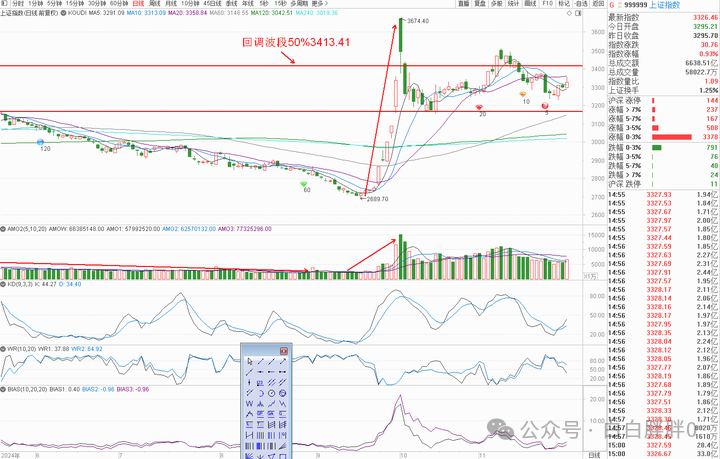720x459 pixels.
Task: Open the WR indicator settings circle
Action: [x=4, y=349]
